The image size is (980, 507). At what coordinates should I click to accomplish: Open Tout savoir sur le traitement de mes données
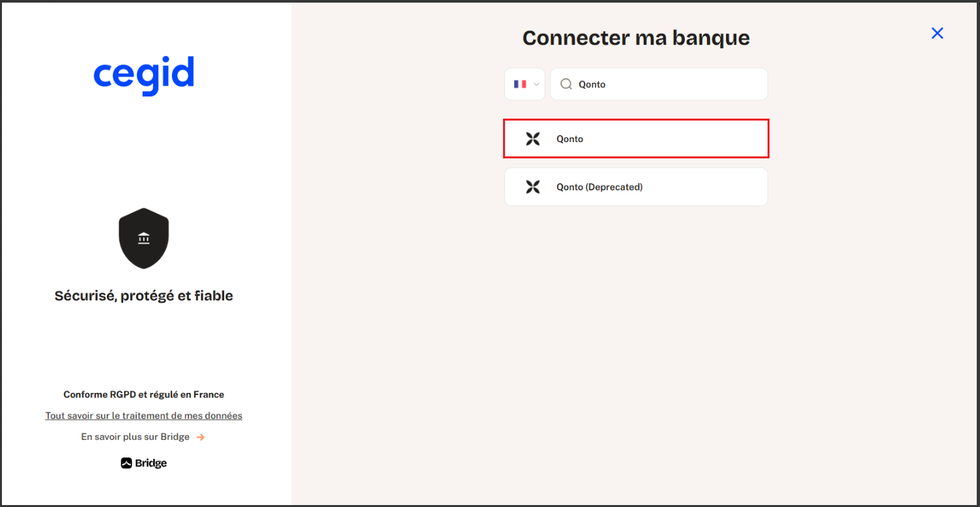pyautogui.click(x=144, y=416)
